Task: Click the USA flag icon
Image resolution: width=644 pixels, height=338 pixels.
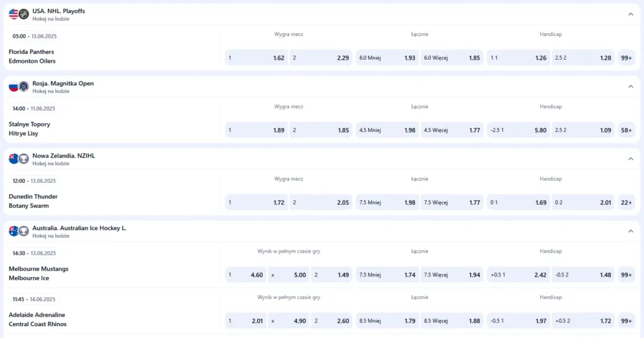Action: 13,14
